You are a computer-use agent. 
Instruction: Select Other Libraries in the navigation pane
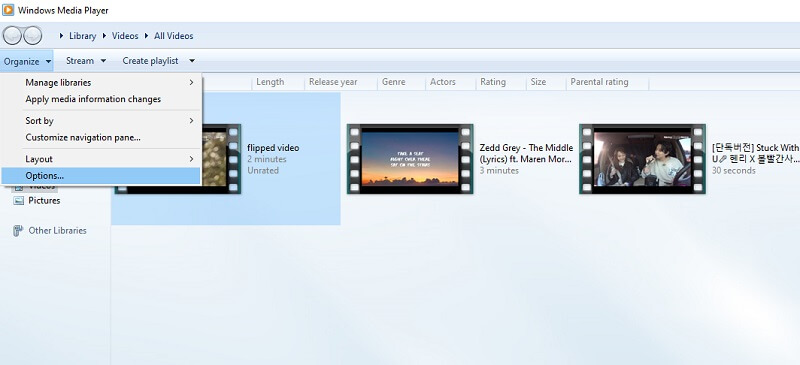[57, 231]
